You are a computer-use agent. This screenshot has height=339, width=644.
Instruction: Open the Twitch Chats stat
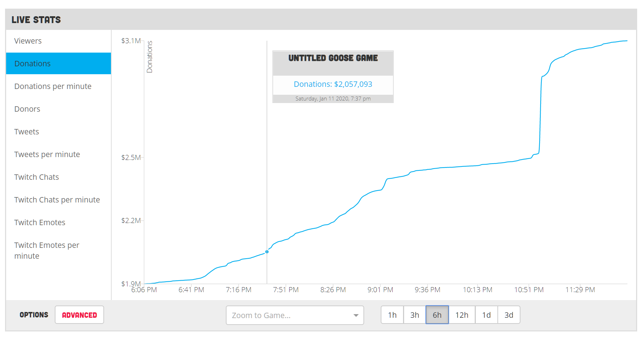58,177
